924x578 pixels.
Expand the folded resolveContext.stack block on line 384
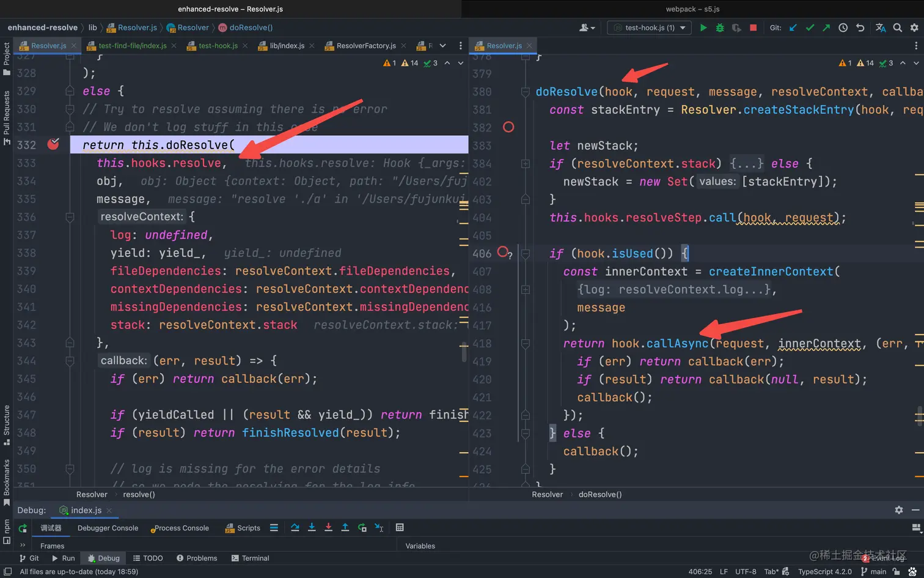[x=747, y=163]
